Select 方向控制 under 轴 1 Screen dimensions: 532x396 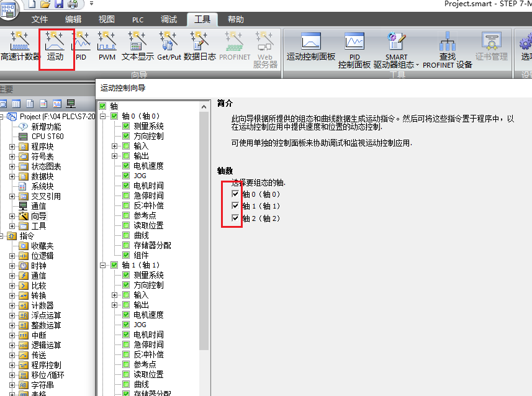148,285
